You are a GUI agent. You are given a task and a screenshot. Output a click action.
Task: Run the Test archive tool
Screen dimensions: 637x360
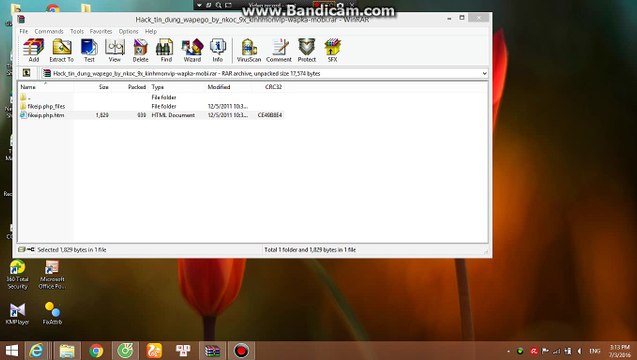pos(89,50)
